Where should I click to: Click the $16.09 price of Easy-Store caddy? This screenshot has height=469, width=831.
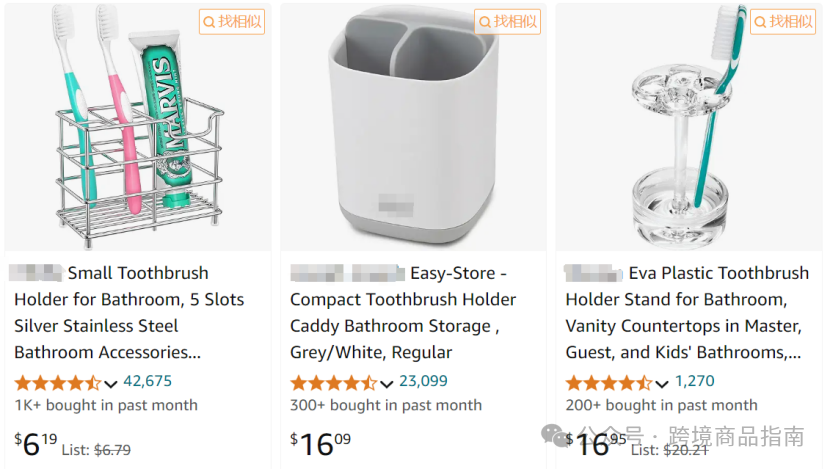point(320,444)
